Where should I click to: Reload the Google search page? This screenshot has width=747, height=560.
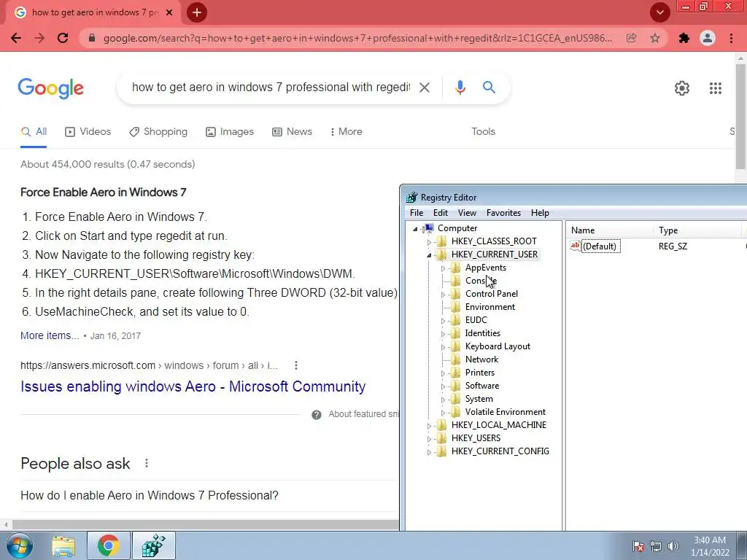pyautogui.click(x=63, y=38)
